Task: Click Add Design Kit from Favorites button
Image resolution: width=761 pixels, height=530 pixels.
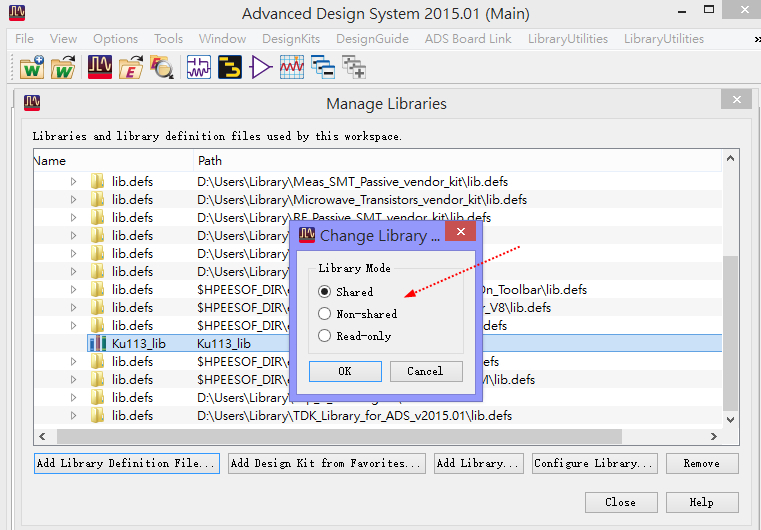Action: tap(327, 464)
